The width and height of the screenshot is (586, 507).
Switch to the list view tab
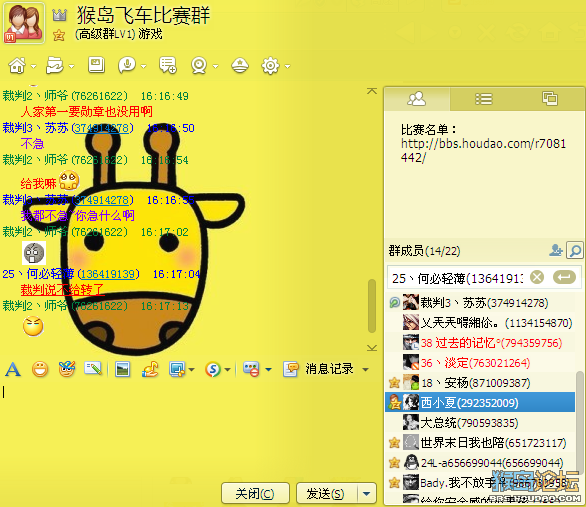pyautogui.click(x=483, y=99)
